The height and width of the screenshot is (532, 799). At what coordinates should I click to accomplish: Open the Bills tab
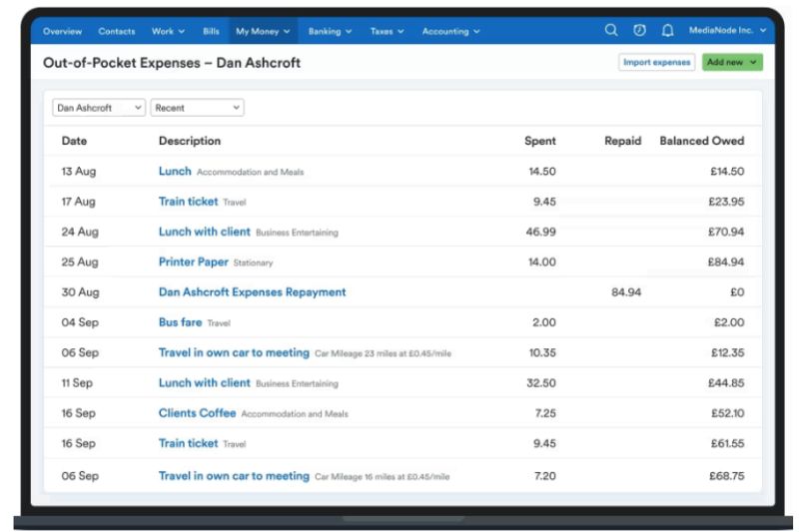[211, 31]
